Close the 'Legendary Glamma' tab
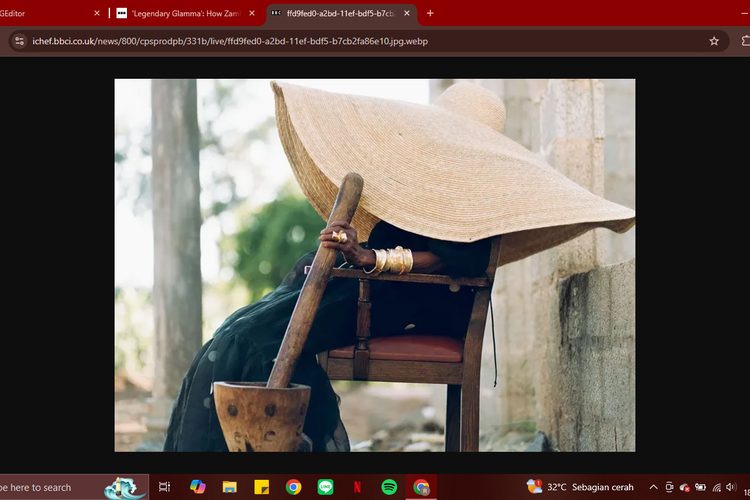 [252, 13]
